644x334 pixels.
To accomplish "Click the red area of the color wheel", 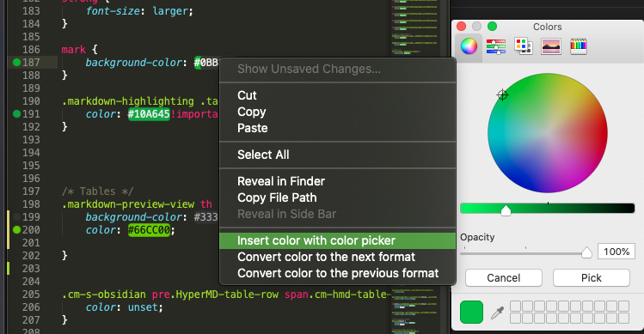I will click(598, 133).
